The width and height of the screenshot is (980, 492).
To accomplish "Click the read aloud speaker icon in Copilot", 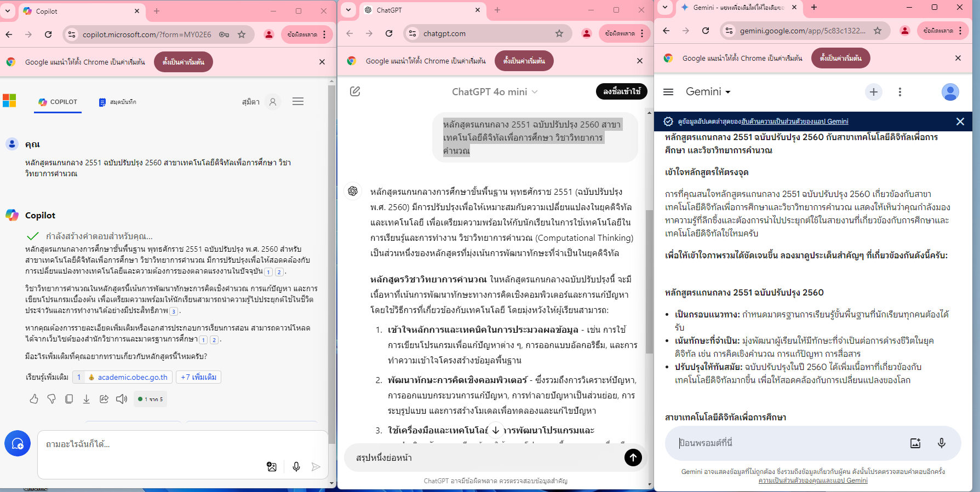I will point(122,399).
